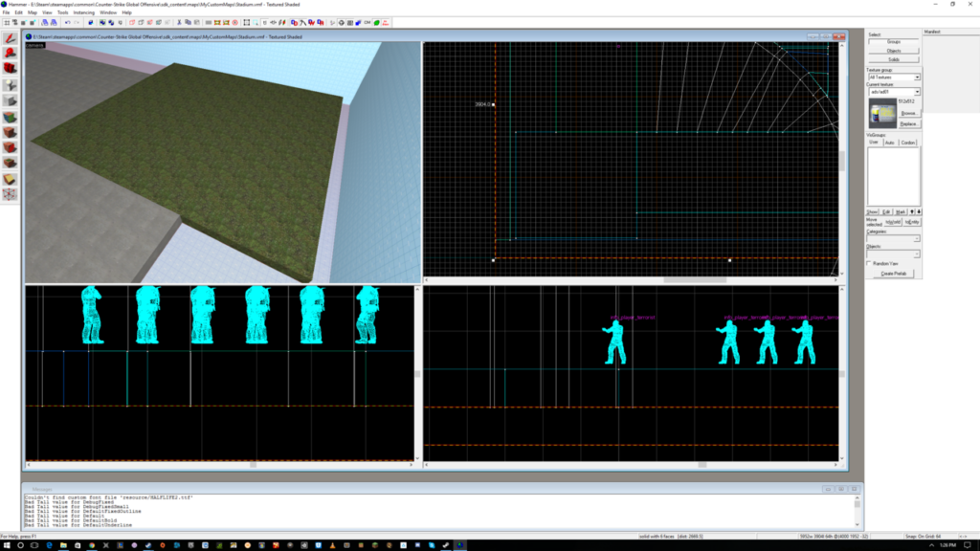This screenshot has height=551, width=980.
Task: Select the Clipping tool
Action: tap(10, 179)
